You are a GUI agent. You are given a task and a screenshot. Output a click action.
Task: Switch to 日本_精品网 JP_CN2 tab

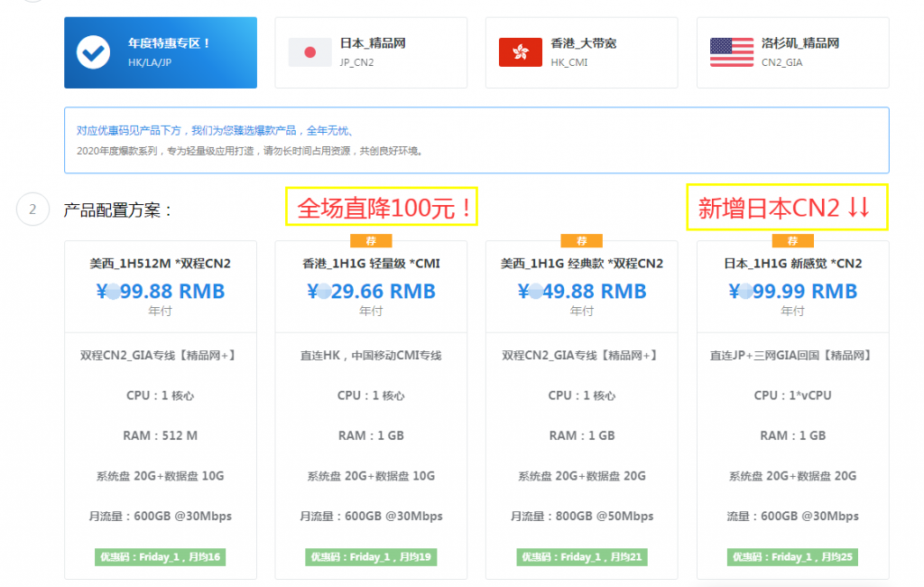pyautogui.click(x=371, y=52)
